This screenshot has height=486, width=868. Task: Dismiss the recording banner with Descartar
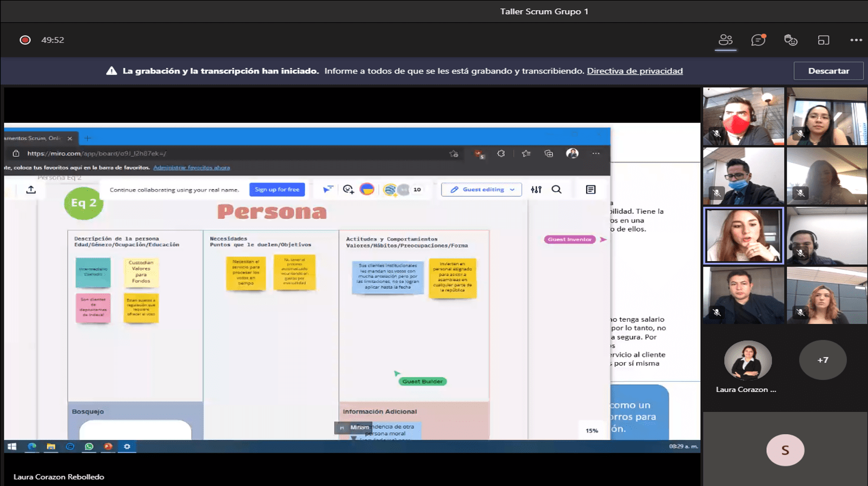coord(828,71)
